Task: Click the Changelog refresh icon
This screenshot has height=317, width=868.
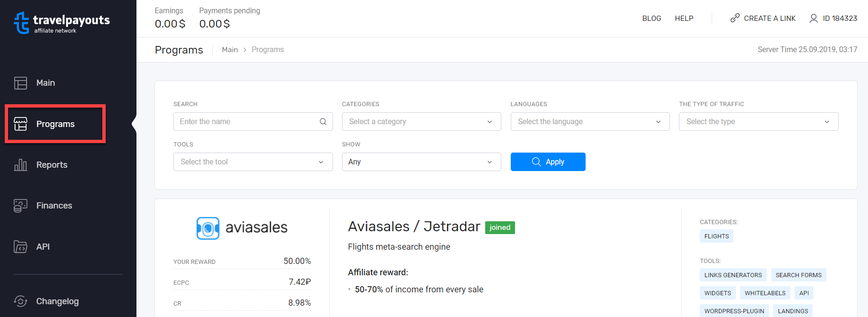Action: click(x=20, y=301)
